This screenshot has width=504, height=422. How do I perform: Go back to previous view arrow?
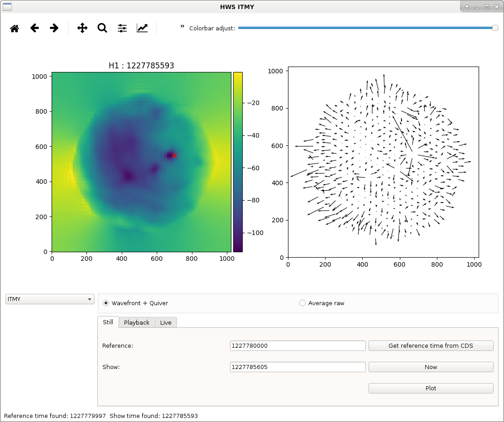point(34,28)
